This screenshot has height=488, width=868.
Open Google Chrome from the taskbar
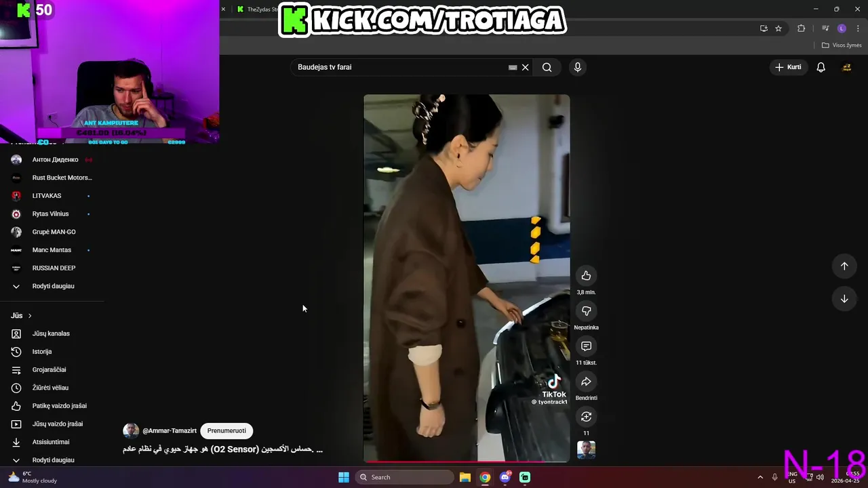[485, 477]
